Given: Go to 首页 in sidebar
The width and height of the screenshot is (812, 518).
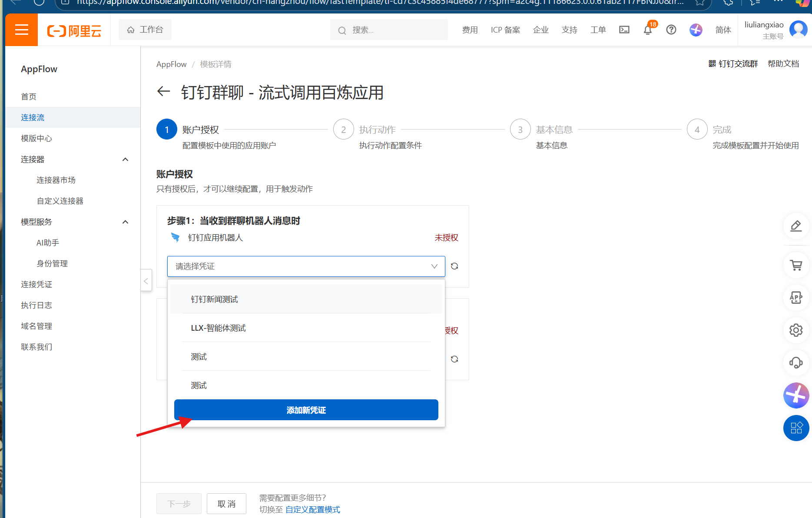Looking at the screenshot, I should click(29, 96).
